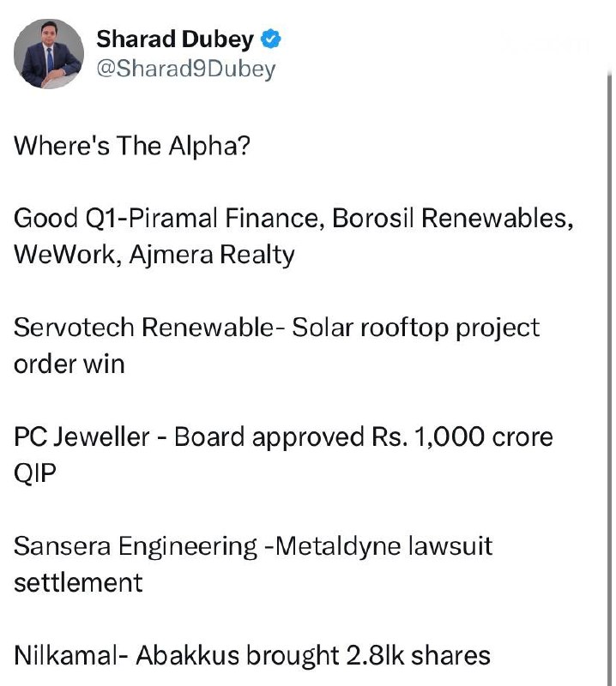Click the word "settlement"

tap(78, 583)
